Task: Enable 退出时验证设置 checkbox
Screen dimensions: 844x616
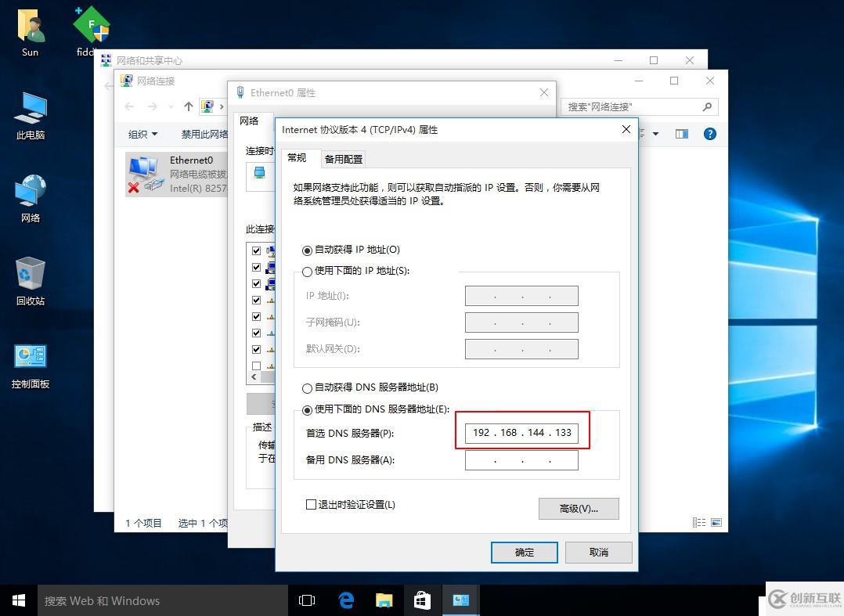Action: (x=311, y=505)
